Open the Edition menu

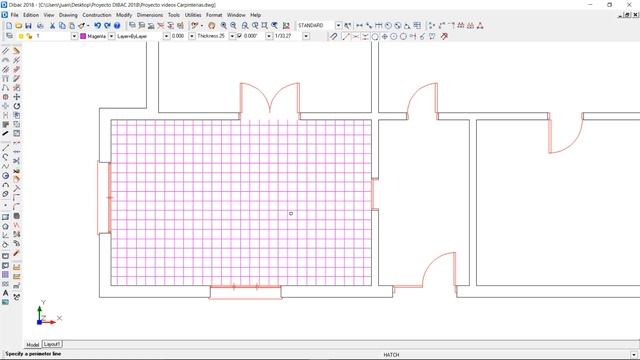[x=31, y=15]
